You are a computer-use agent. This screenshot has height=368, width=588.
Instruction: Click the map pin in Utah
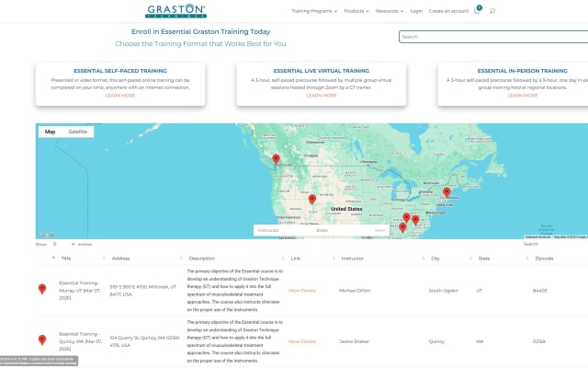312,199
